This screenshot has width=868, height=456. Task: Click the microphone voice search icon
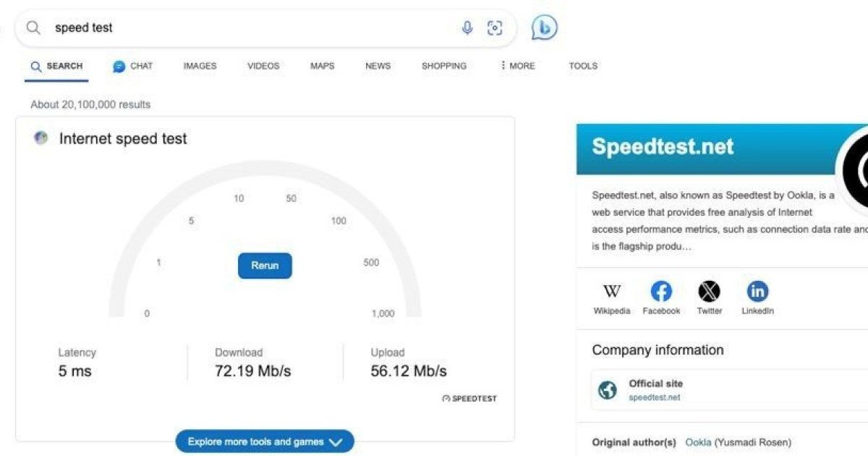point(467,28)
